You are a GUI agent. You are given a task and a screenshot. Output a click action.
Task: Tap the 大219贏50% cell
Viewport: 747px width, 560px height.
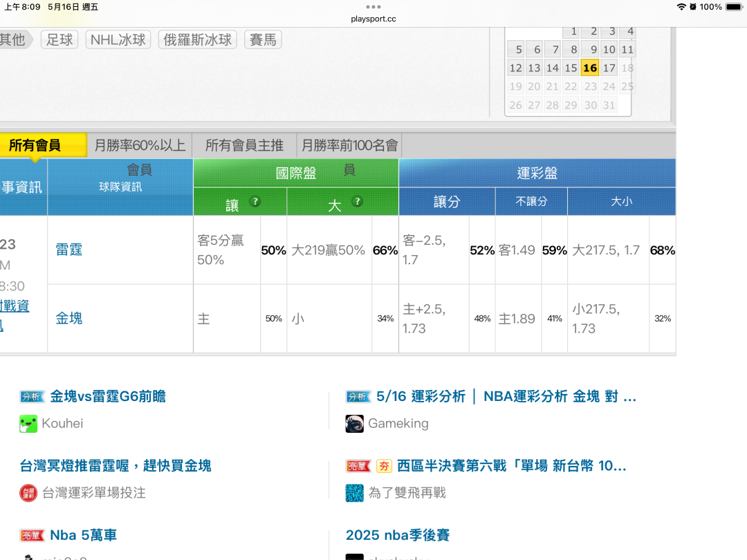pos(329,250)
